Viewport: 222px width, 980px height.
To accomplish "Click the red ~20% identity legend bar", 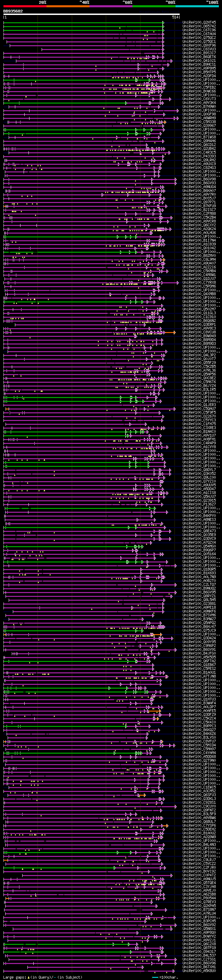I will click(25, 6).
